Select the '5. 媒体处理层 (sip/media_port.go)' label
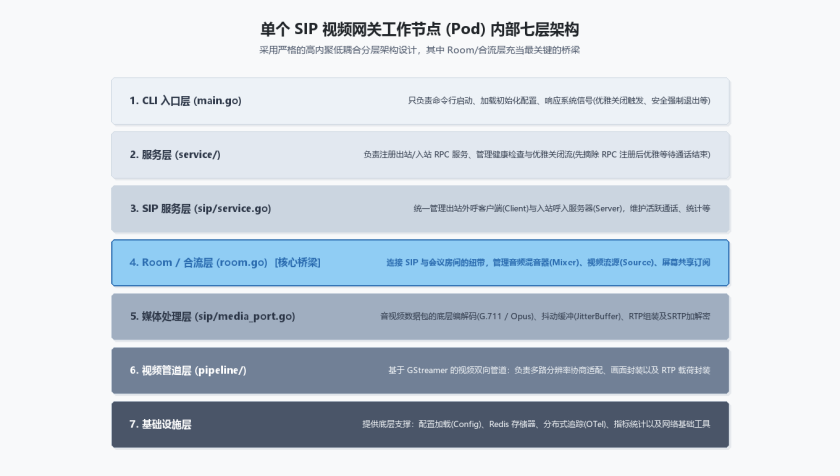 point(212,317)
